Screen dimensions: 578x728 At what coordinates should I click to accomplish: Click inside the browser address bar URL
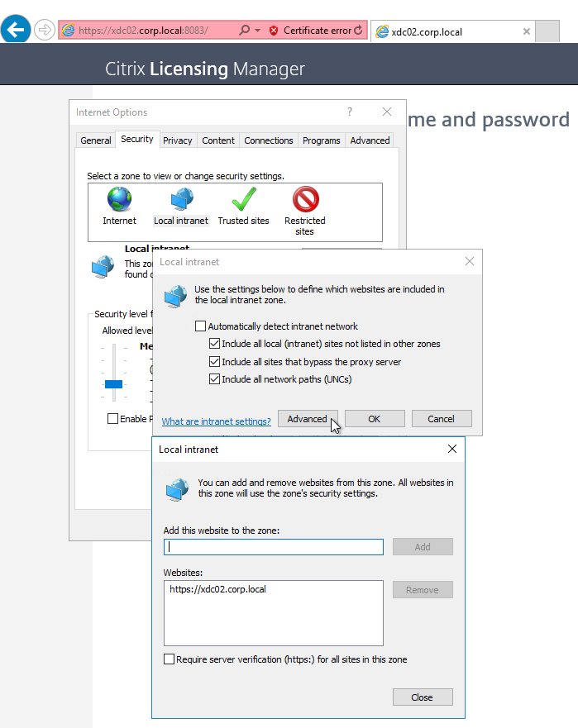tap(143, 31)
